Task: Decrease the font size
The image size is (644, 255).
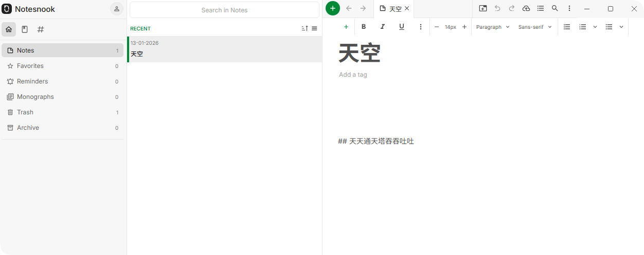Action: tap(437, 27)
